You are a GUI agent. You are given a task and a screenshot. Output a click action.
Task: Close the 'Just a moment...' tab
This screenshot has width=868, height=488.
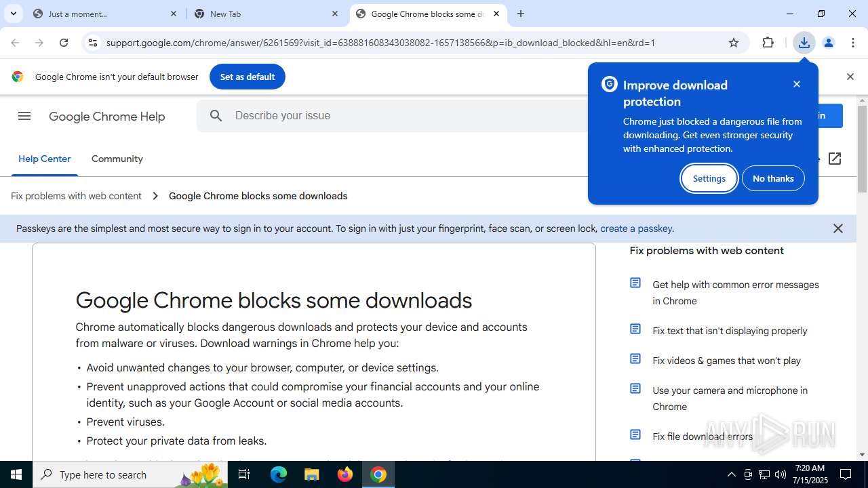click(174, 14)
